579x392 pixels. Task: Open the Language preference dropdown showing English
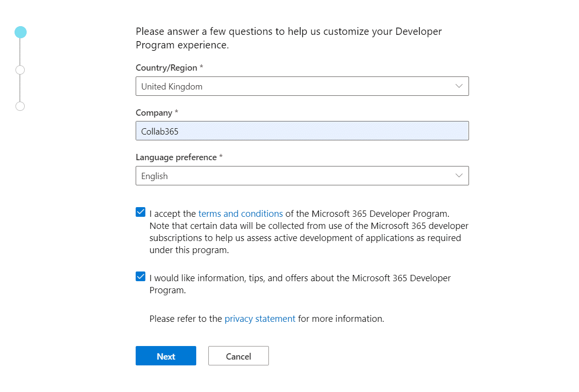click(302, 176)
